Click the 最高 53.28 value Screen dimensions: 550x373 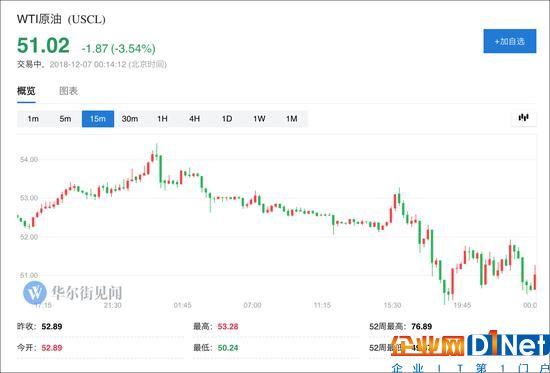pyautogui.click(x=228, y=327)
